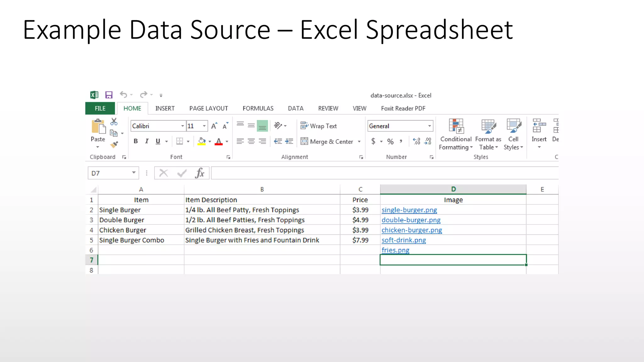This screenshot has height=362, width=644.
Task: Open the double-burger.png link
Action: pos(411,220)
